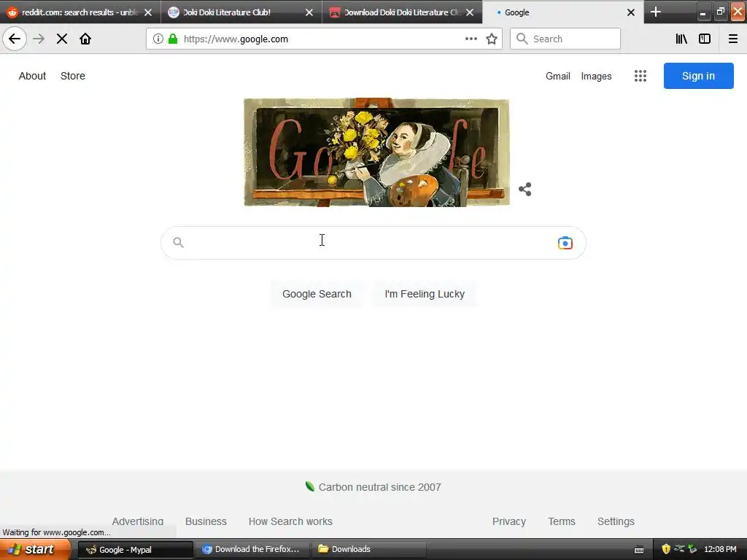Share the Google Doodle
This screenshot has width=747, height=560.
[x=525, y=189]
